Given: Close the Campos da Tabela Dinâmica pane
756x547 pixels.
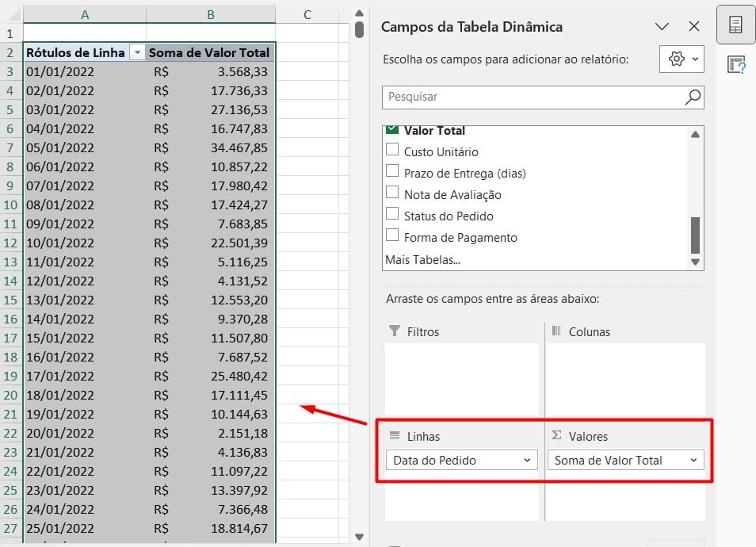Looking at the screenshot, I should pos(694,26).
